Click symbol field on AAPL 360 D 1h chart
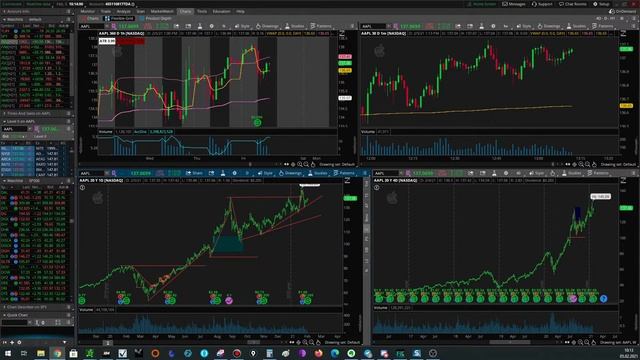640x360 pixels. click(92, 26)
